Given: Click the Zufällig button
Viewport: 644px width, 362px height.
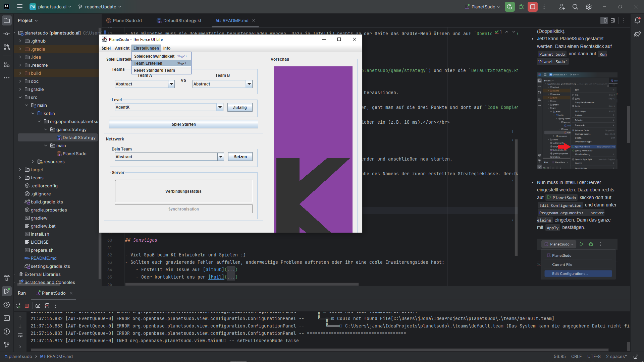Looking at the screenshot, I should click(x=240, y=108).
